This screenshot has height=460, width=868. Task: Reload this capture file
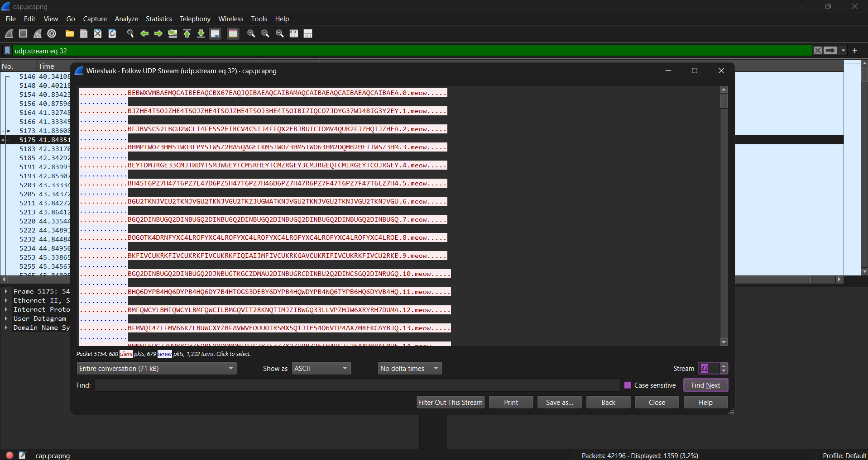tap(112, 33)
